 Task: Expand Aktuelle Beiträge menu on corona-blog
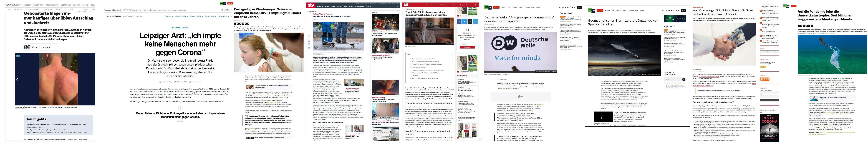[182, 16]
